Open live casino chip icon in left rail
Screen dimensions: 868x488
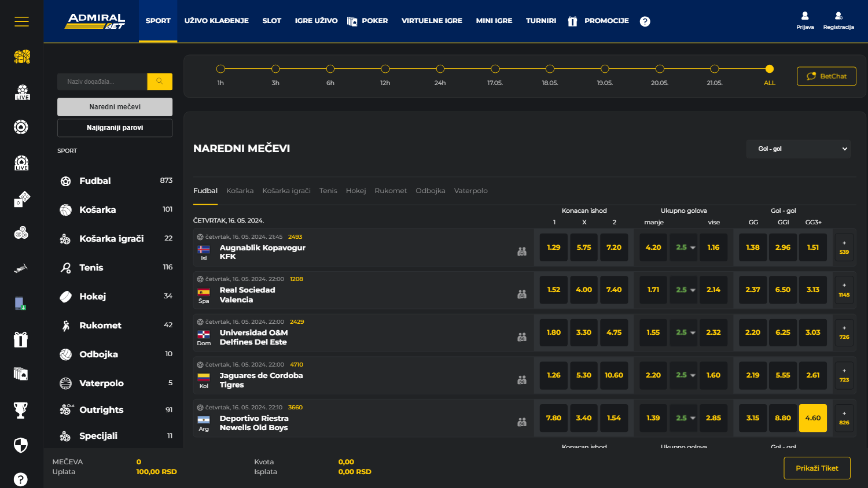point(21,163)
